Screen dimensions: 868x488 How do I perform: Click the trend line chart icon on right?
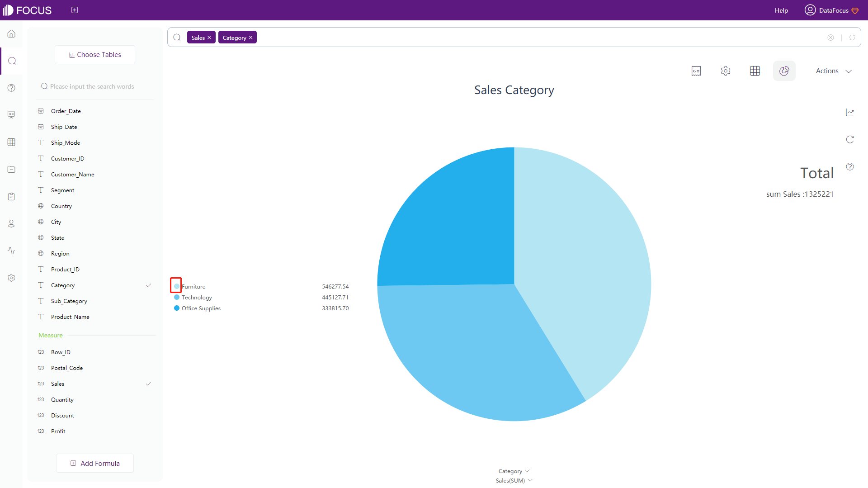click(x=850, y=112)
